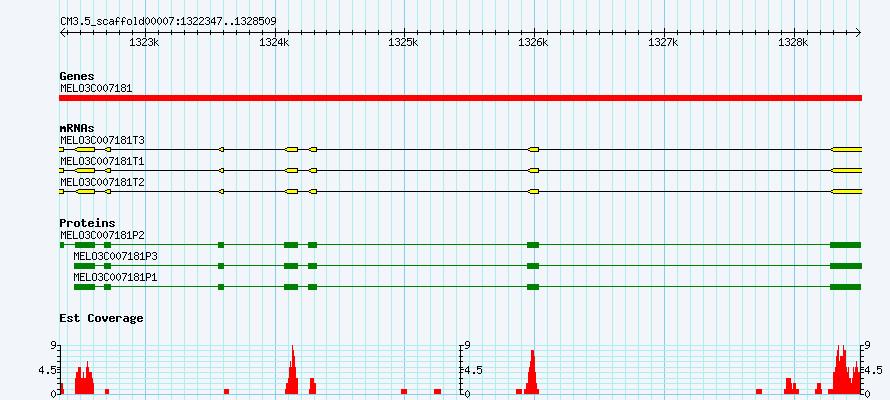Screen dimensions: 890x400
Task: Open the MELO3C007181P1 protein label
Action: 115,277
